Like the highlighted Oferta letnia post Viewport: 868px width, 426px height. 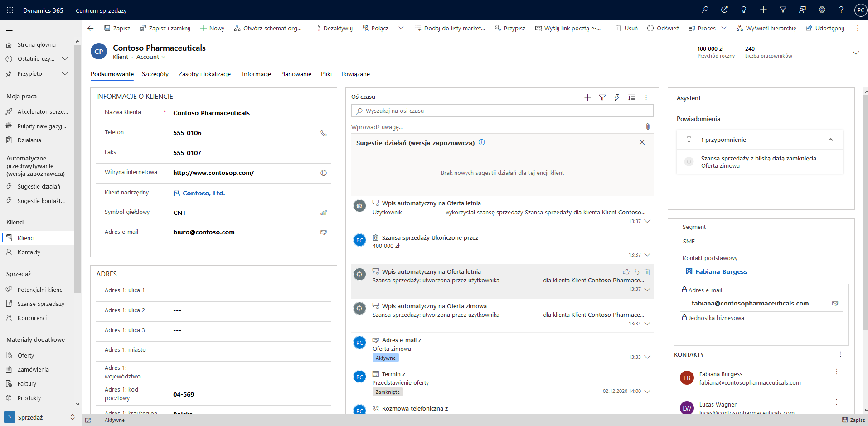pyautogui.click(x=626, y=272)
